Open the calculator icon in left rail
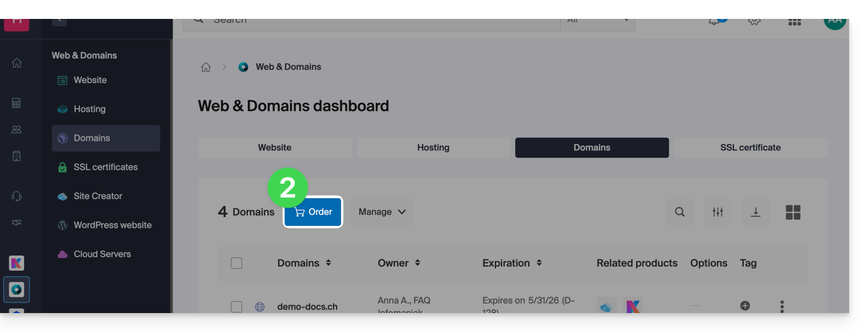Viewport: 868px width, 332px height. (17, 103)
